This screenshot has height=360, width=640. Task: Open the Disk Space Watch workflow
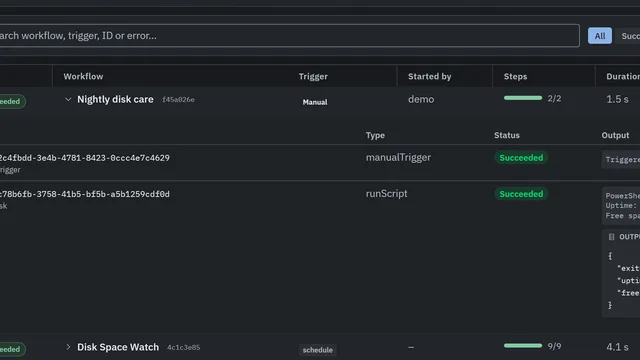coord(118,347)
